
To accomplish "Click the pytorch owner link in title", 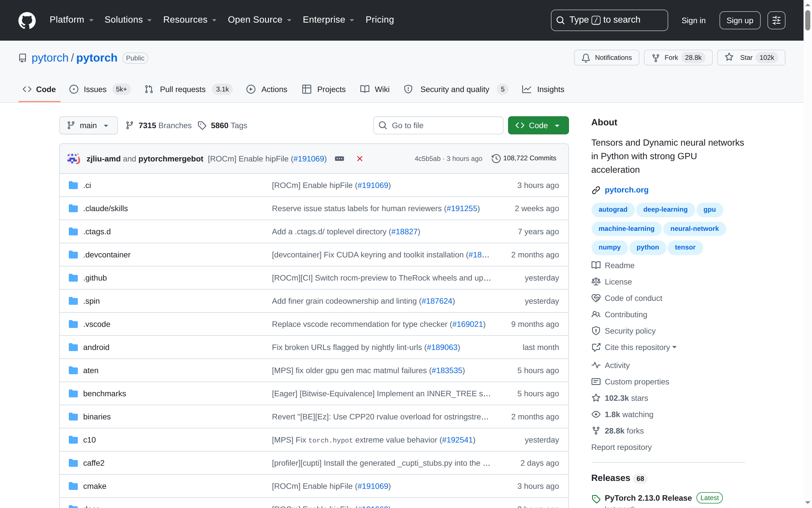I will point(50,58).
